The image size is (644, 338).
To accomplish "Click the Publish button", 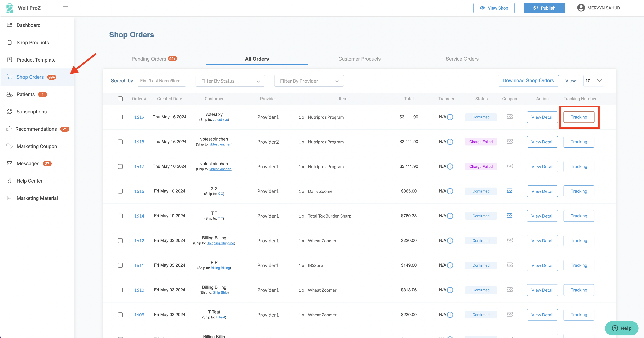I will coord(544,8).
